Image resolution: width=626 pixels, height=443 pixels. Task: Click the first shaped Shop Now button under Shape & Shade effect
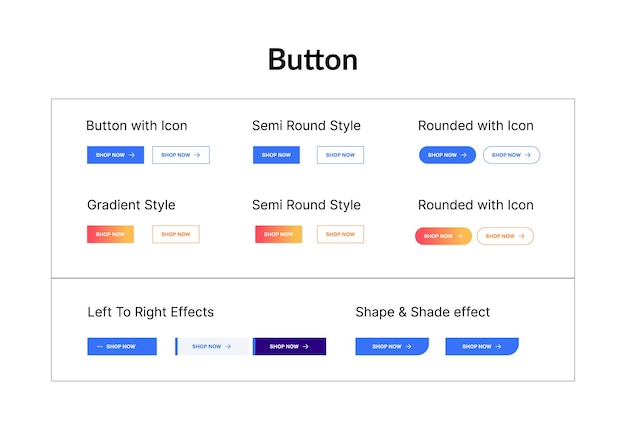point(392,346)
